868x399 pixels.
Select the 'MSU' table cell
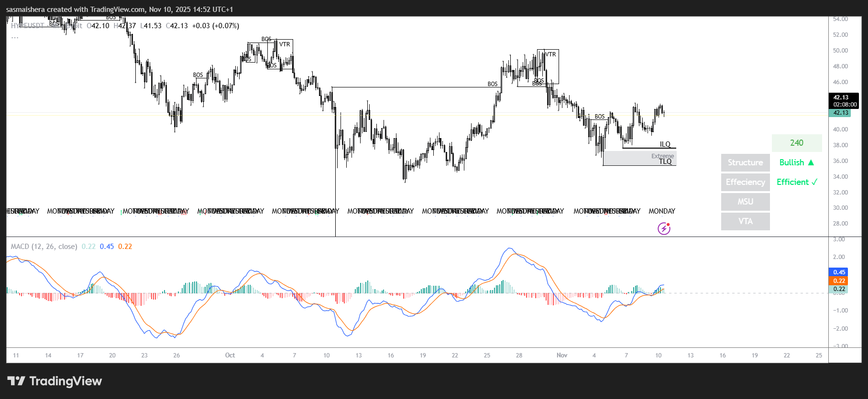(745, 202)
